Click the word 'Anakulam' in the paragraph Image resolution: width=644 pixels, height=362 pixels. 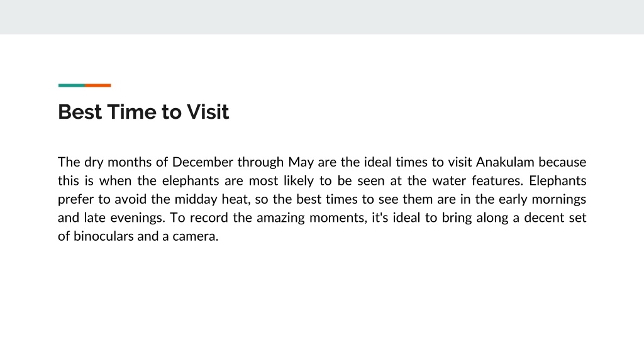point(505,162)
